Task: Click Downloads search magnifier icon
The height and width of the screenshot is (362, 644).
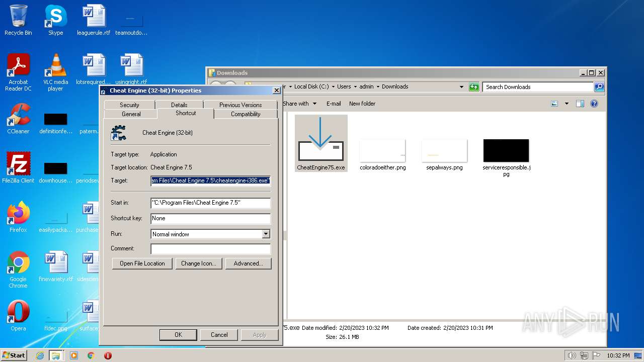Action: (x=599, y=87)
